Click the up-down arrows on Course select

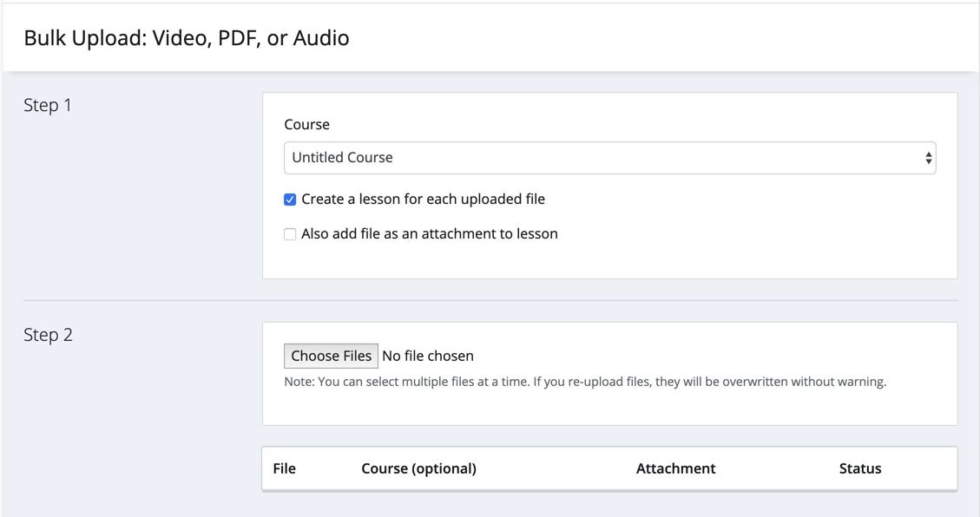928,159
